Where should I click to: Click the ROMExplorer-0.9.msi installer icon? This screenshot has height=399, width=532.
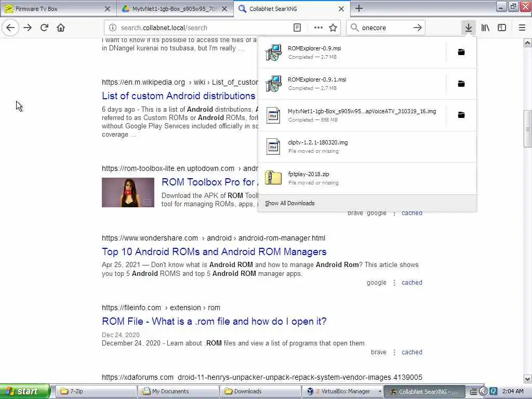tap(273, 52)
